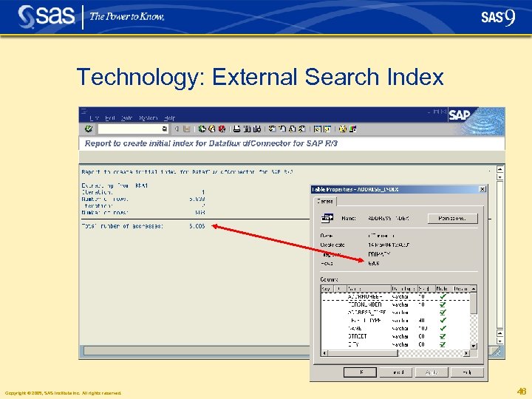Viewport: 532px width, 399px height.
Task: Open the first menu in SAP menu bar
Action: pyautogui.click(x=94, y=118)
